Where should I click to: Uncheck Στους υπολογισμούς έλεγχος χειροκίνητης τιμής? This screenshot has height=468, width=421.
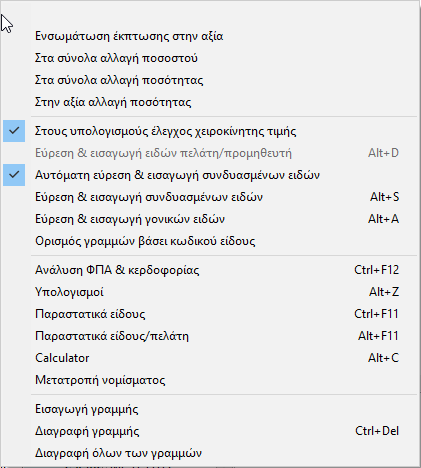coord(210,131)
